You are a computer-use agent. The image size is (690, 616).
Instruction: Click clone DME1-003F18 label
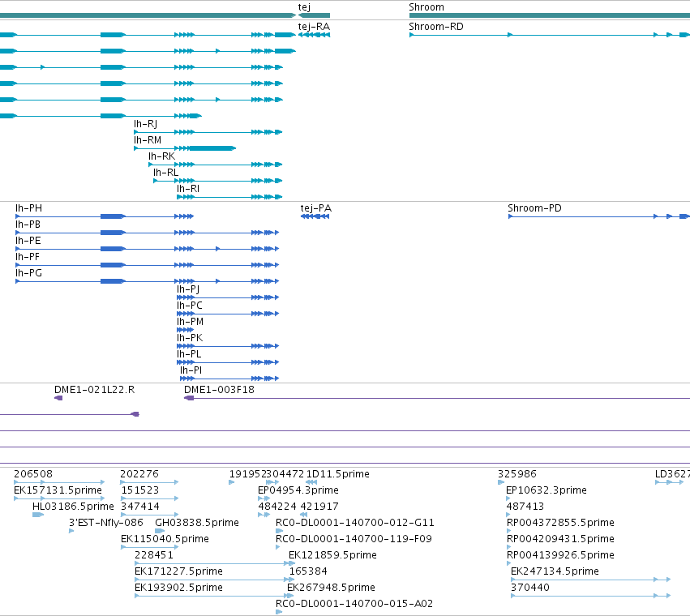tap(219, 390)
